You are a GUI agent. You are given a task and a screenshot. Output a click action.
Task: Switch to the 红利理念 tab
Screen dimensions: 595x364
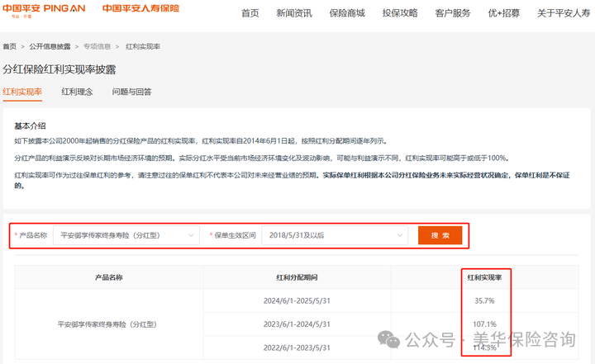(x=77, y=92)
